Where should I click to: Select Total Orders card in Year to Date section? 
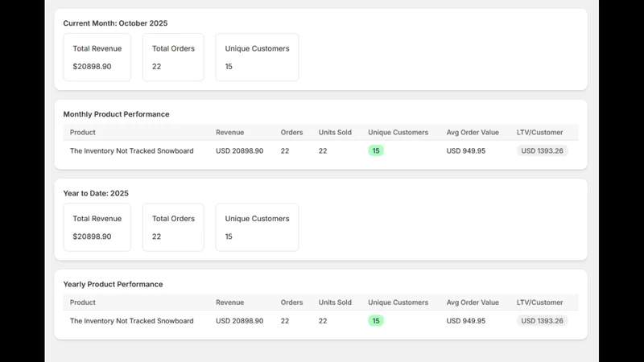tap(173, 228)
